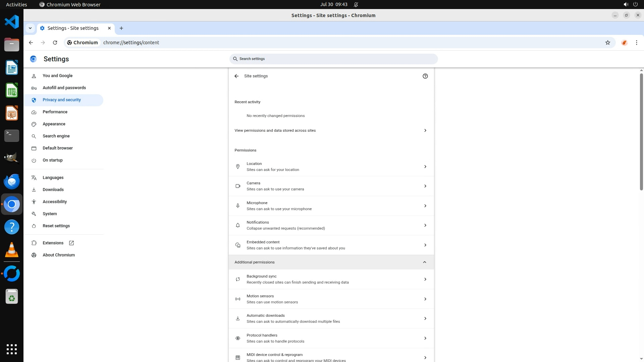The image size is (644, 362).
Task: Open the Notifications permission chevron
Action: (x=425, y=225)
